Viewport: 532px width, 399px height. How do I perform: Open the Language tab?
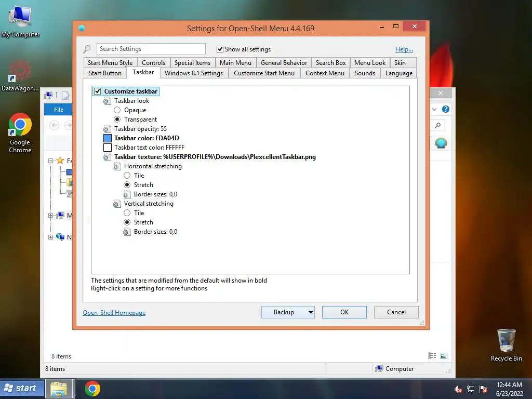click(399, 73)
